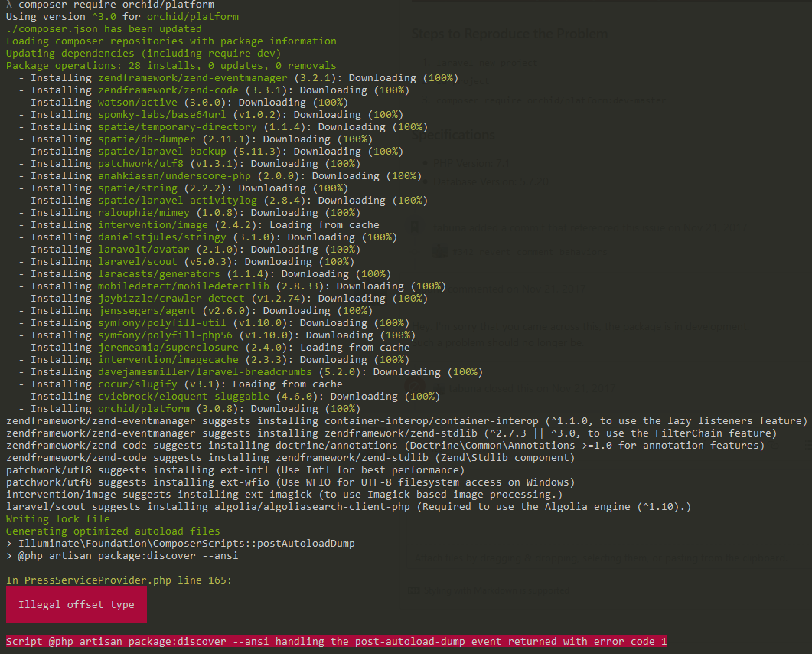
Task: Click the algolia/algoliasearch-client-php suggestion line
Action: tap(348, 507)
